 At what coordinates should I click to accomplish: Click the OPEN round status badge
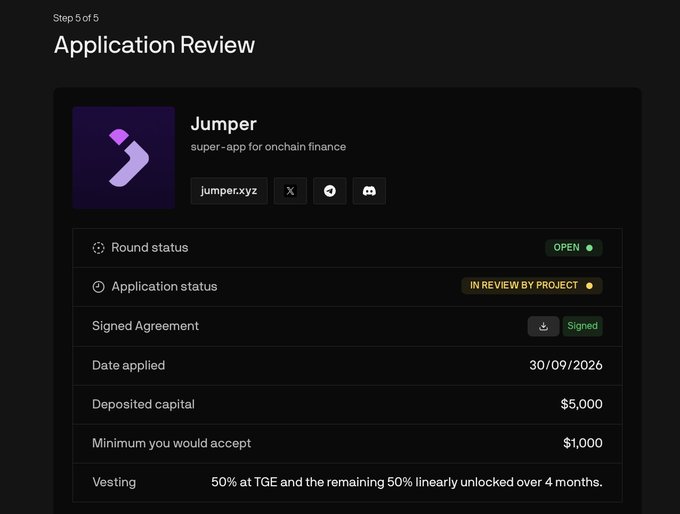pos(574,248)
